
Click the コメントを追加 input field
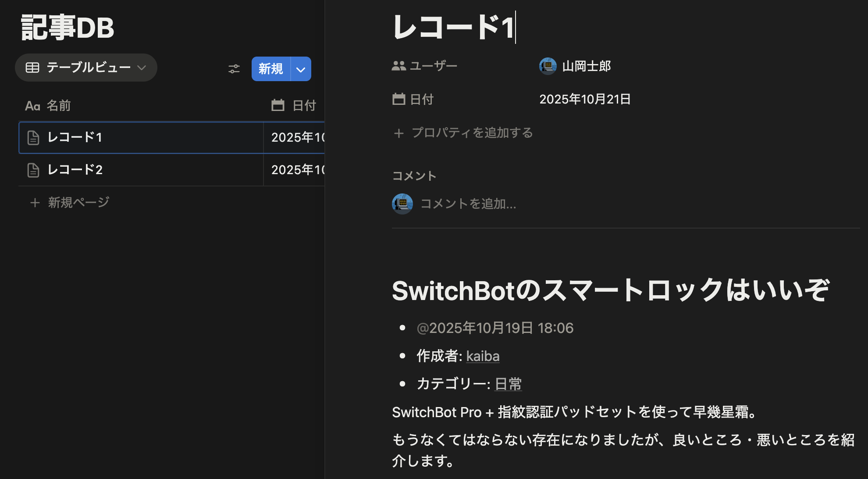coord(468,204)
